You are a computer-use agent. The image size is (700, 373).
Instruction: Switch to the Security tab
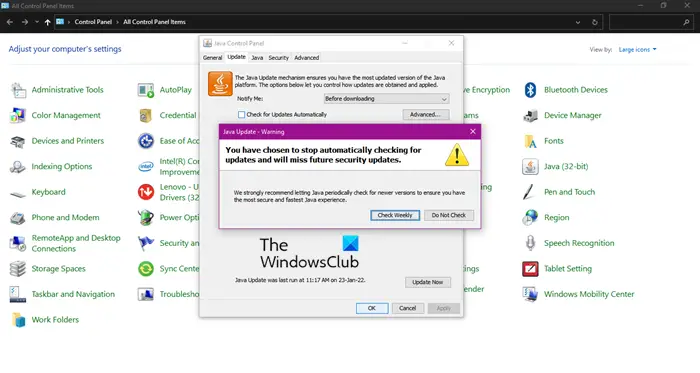point(279,58)
